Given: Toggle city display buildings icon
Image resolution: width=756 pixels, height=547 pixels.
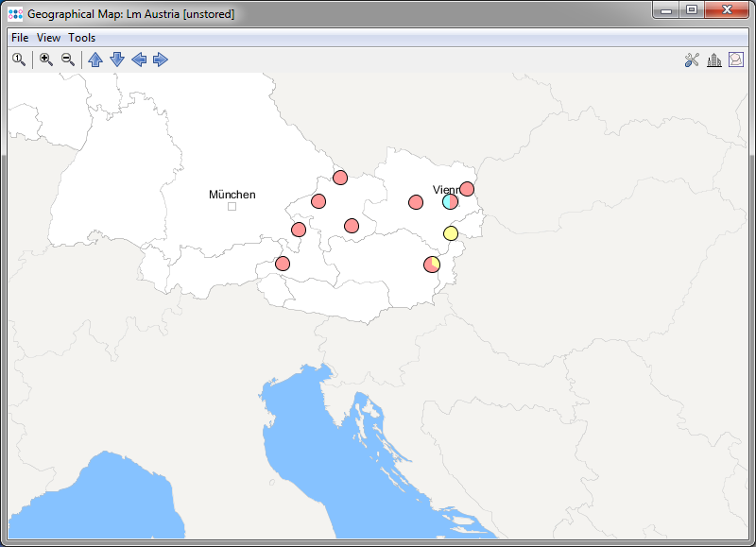Looking at the screenshot, I should pyautogui.click(x=713, y=60).
